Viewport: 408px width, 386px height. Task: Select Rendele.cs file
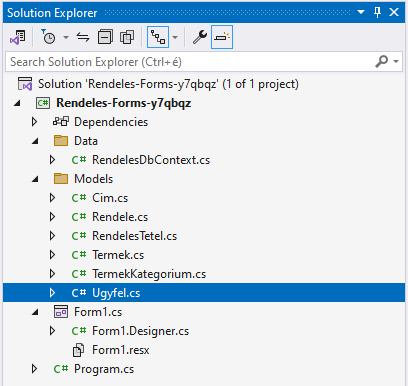click(x=120, y=217)
